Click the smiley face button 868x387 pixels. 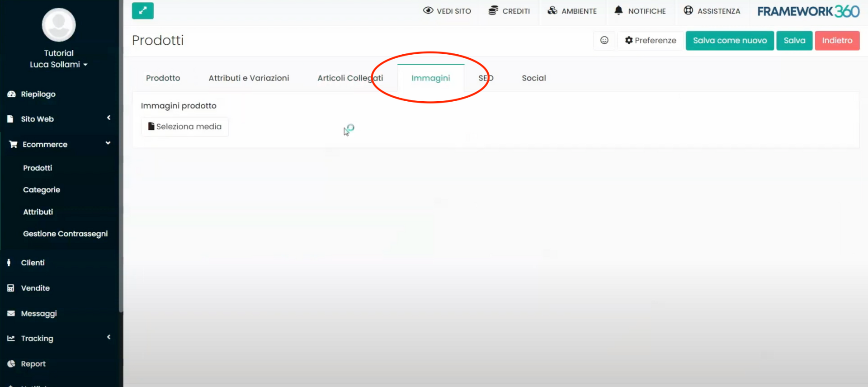point(604,40)
